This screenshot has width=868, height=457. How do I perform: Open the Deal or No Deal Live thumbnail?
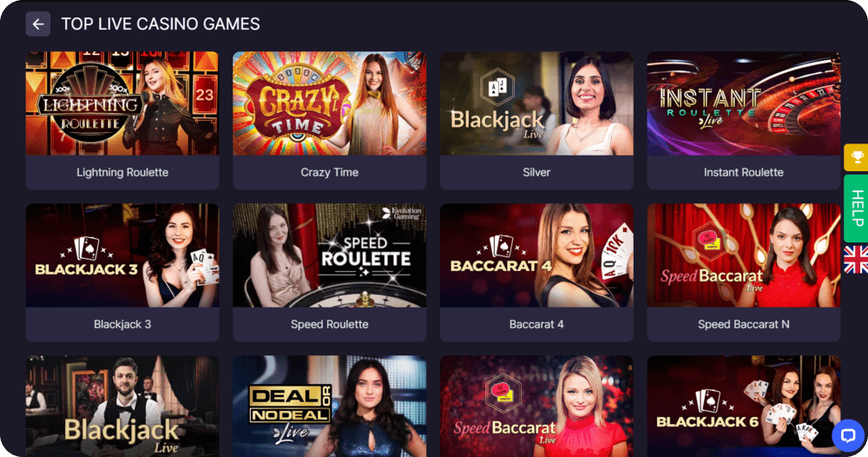pos(329,406)
